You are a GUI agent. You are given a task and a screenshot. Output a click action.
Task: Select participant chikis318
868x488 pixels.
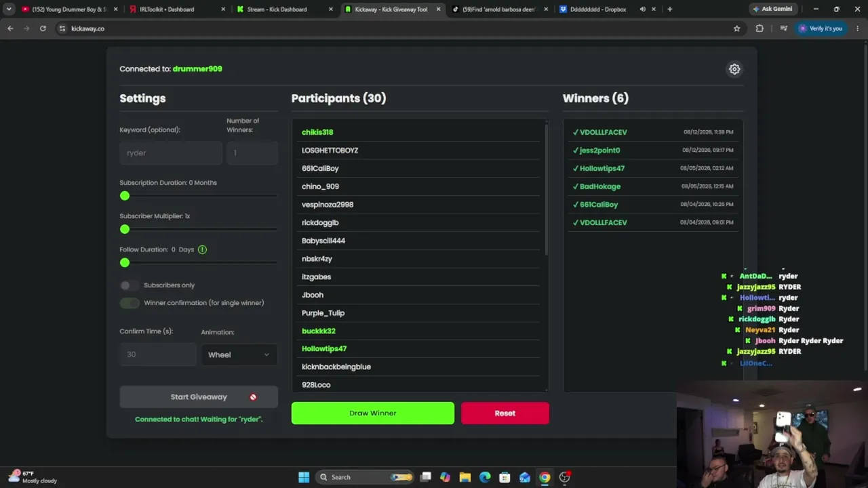[x=317, y=132]
